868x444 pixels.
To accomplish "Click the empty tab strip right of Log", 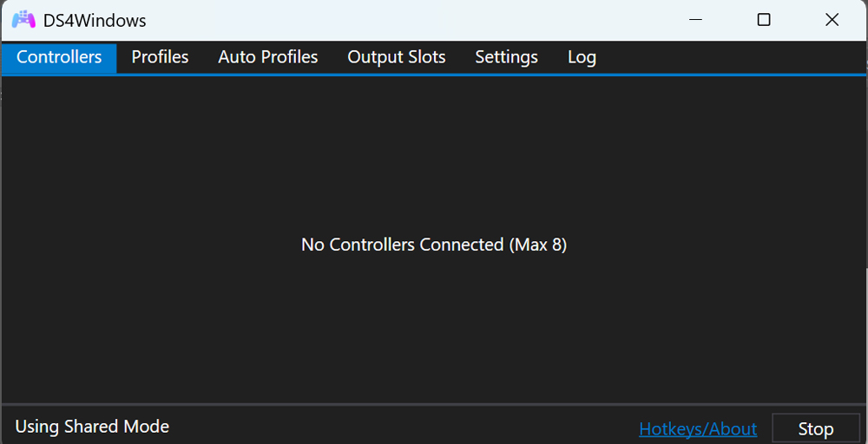I will point(729,57).
